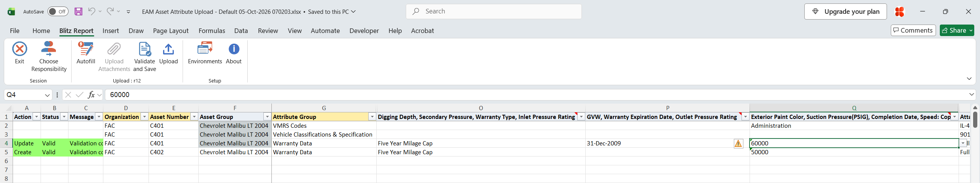The image size is (980, 183).
Task: Open Status column filter dropdown
Action: point(64,117)
